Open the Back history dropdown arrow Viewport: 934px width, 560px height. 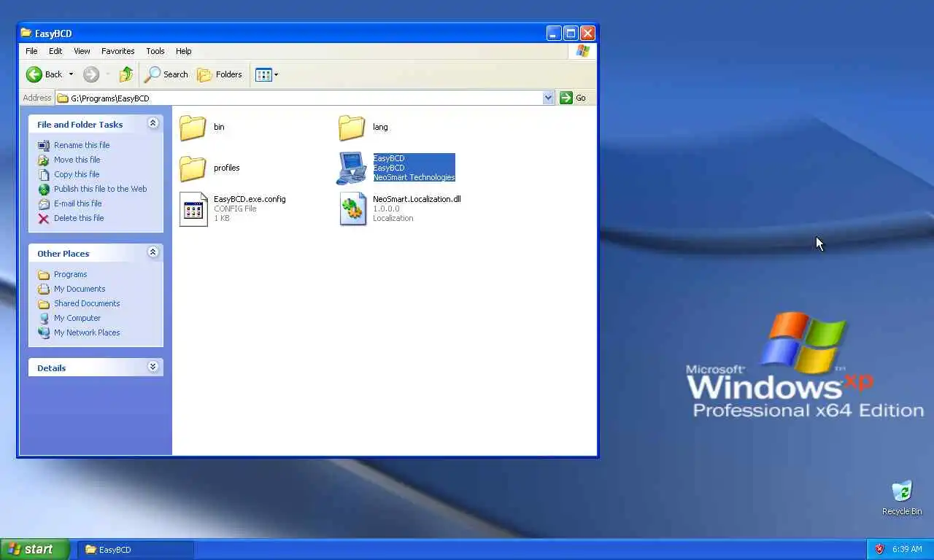[x=71, y=74]
